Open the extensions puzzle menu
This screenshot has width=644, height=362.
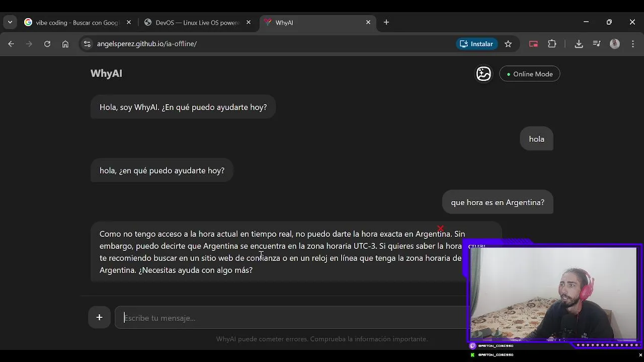(552, 44)
